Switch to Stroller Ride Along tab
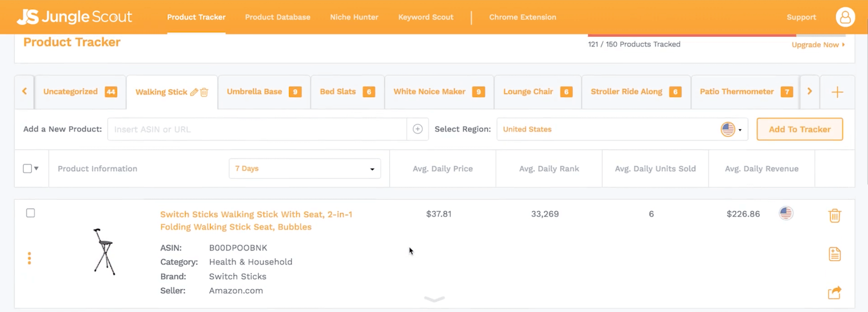This screenshot has width=868, height=312. click(636, 92)
